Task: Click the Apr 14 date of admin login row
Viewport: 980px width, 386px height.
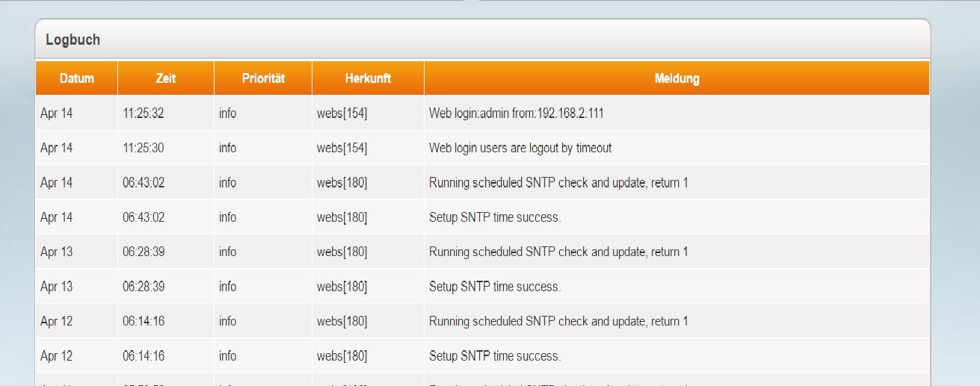Action: (57, 113)
